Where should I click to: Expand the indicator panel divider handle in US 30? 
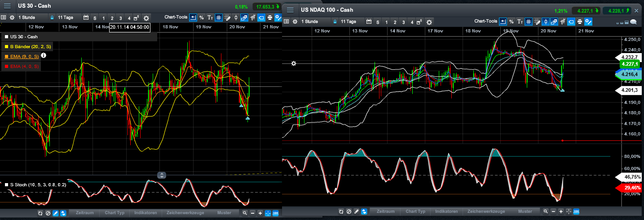tap(162, 175)
